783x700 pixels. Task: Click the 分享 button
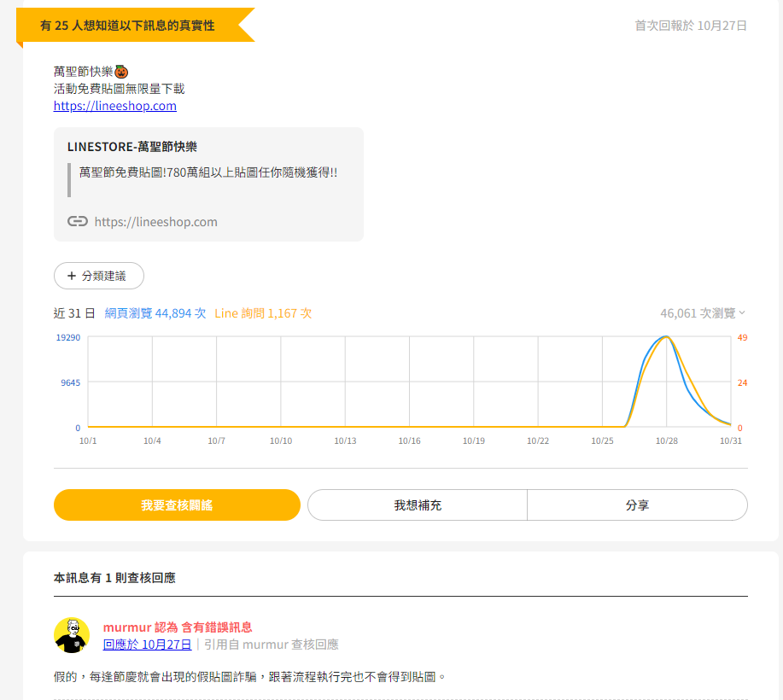tap(637, 505)
